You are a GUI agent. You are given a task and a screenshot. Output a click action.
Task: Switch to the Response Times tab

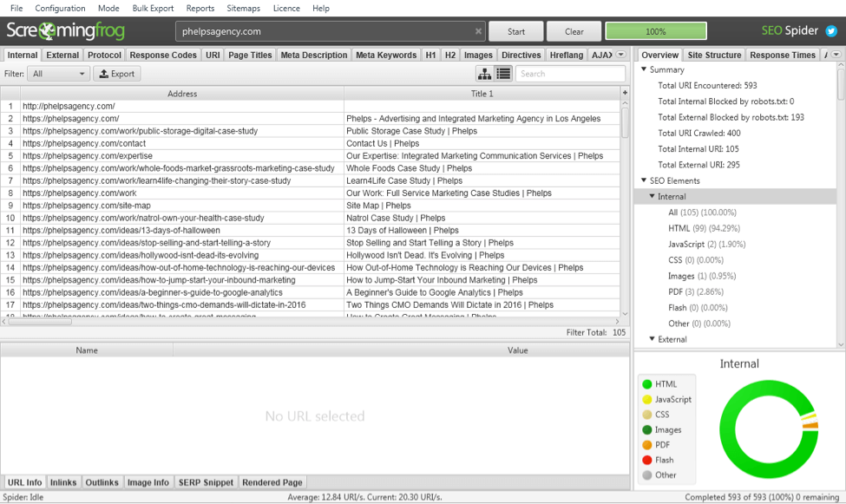pyautogui.click(x=783, y=55)
